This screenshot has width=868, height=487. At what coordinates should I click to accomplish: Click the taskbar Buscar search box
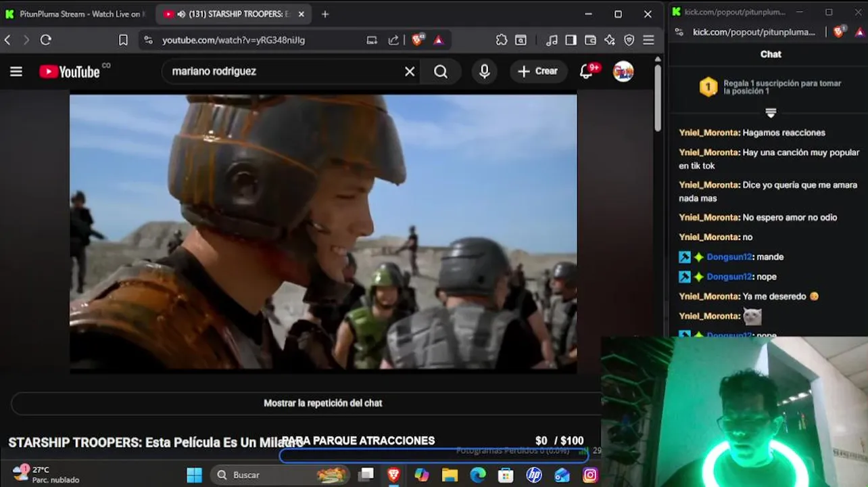[x=280, y=475]
